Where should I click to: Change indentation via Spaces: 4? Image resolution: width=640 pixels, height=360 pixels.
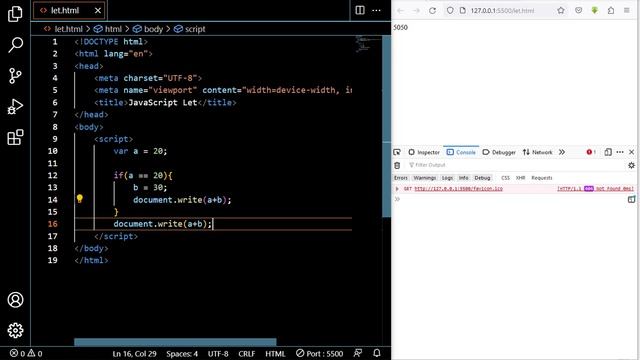tap(182, 353)
